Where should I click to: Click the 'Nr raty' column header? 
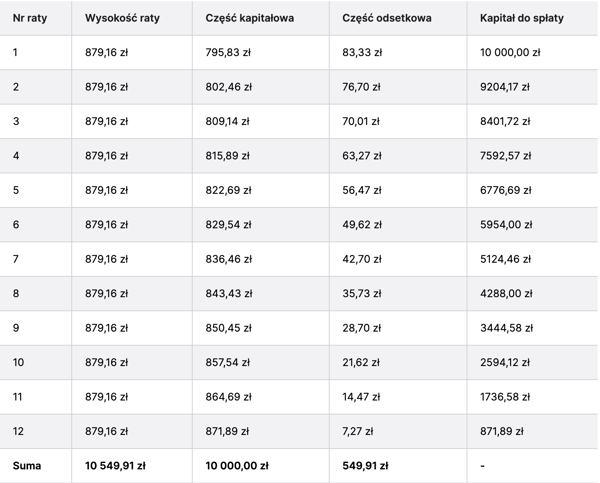[32, 18]
